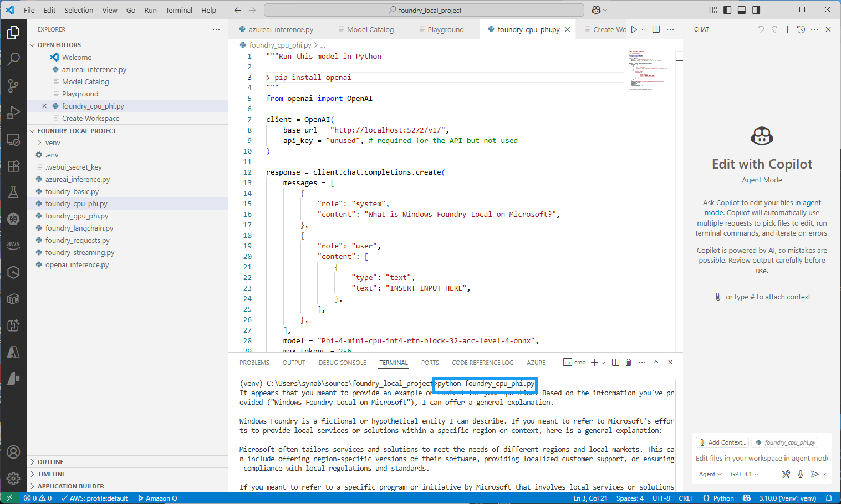Send chat message arrow icon

pyautogui.click(x=814, y=474)
